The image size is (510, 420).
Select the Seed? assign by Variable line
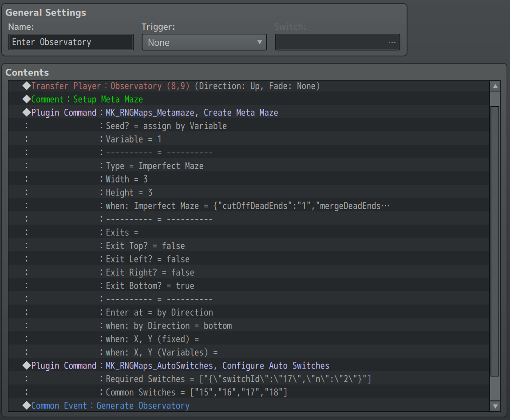166,126
